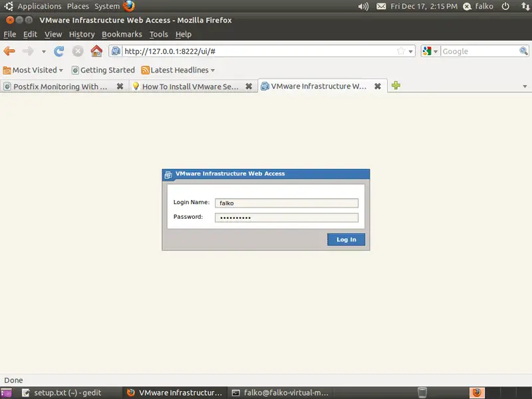Open the volume control in the top panel
532x399 pixels.
pyautogui.click(x=363, y=7)
